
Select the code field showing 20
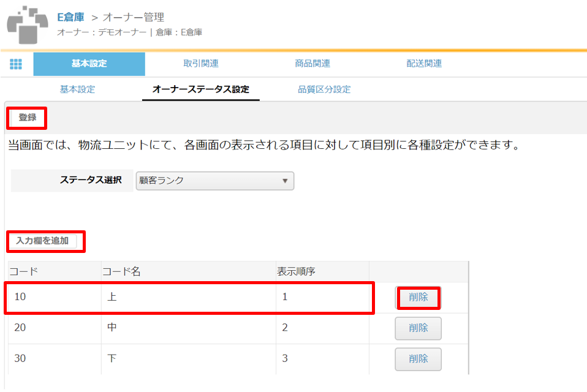coord(55,328)
